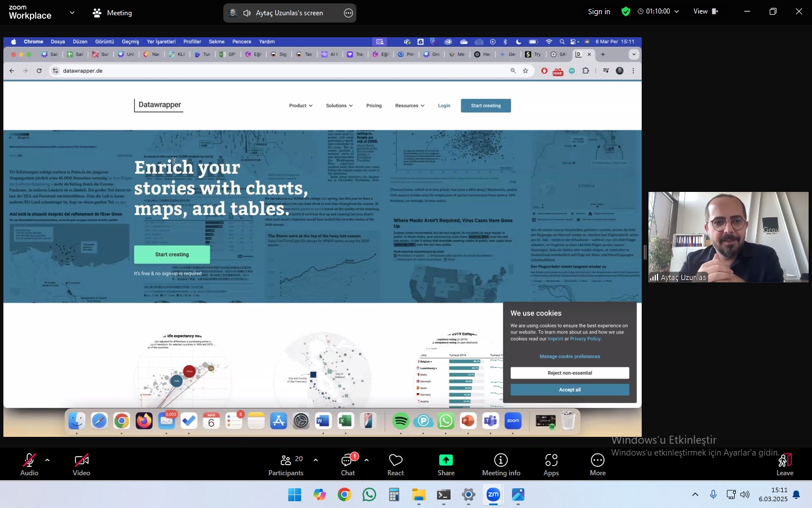The image size is (812, 508).
Task: Open Chrome three-dot menu
Action: click(633, 71)
